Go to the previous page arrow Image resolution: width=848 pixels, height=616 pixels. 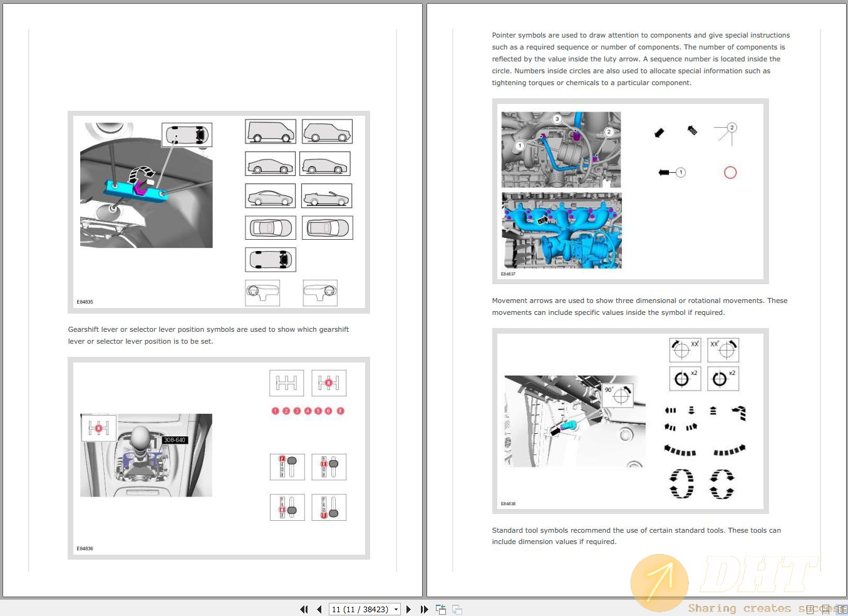tap(319, 609)
